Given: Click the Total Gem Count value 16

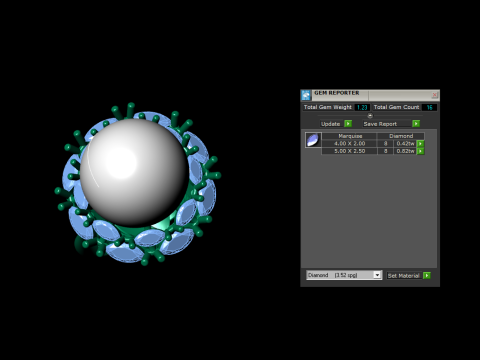Looking at the screenshot, I should coord(429,107).
